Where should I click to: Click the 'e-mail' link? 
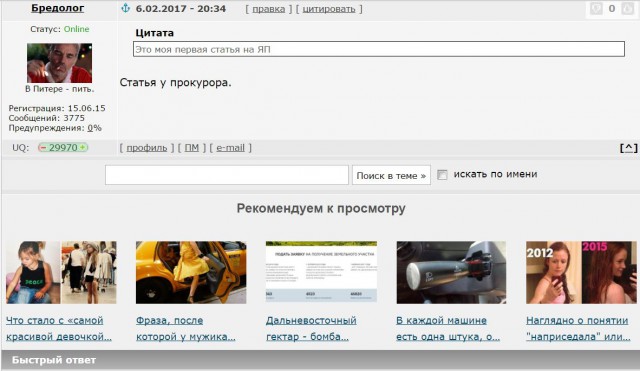(231, 148)
